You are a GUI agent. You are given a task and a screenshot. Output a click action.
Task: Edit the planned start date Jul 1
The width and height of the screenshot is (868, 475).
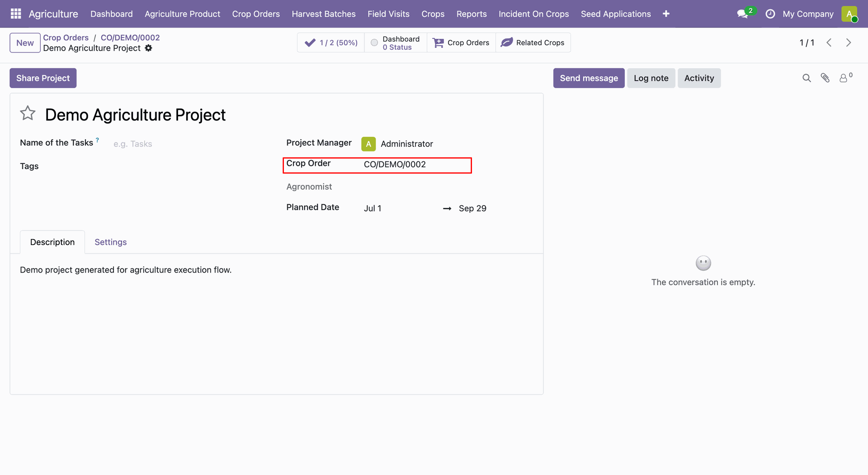click(373, 208)
